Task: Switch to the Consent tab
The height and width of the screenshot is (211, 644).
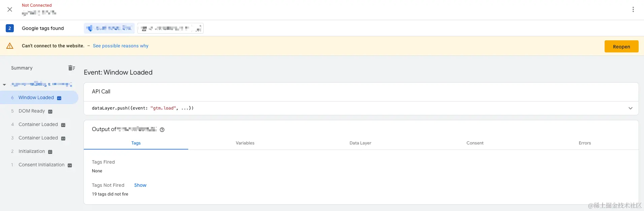Action: 475,143
